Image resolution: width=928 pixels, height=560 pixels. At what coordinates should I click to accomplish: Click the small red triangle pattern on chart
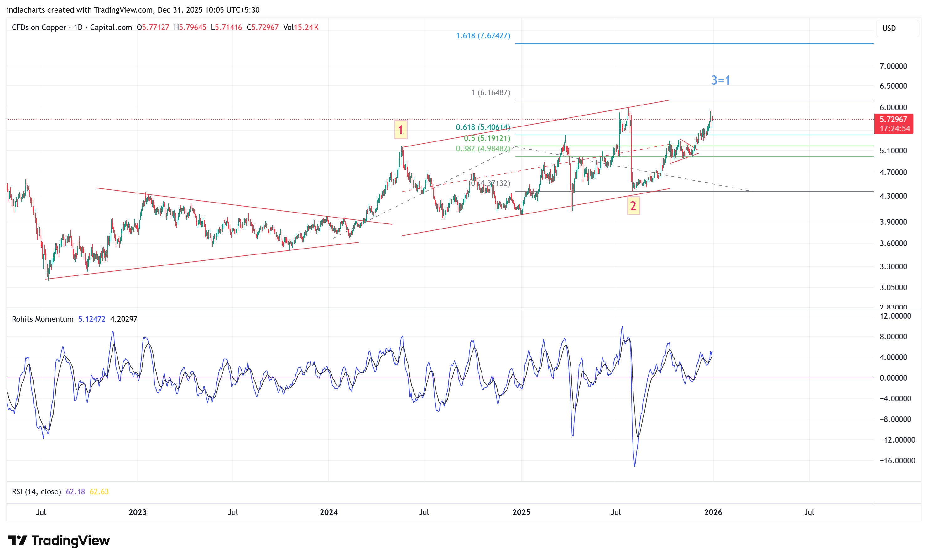(685, 151)
